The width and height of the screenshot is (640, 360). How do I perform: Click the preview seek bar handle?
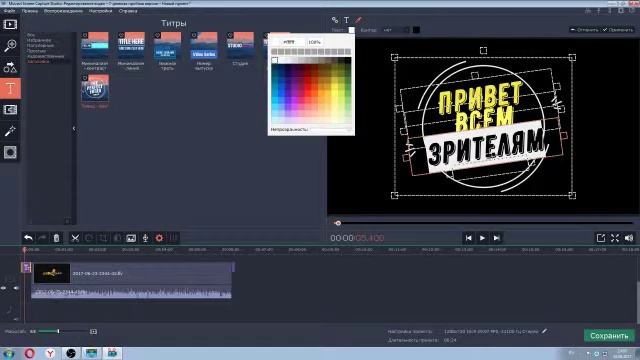[x=338, y=223]
